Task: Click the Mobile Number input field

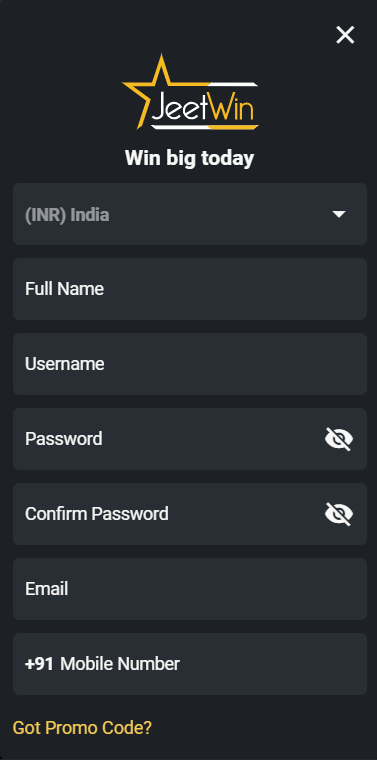Action: click(x=190, y=664)
